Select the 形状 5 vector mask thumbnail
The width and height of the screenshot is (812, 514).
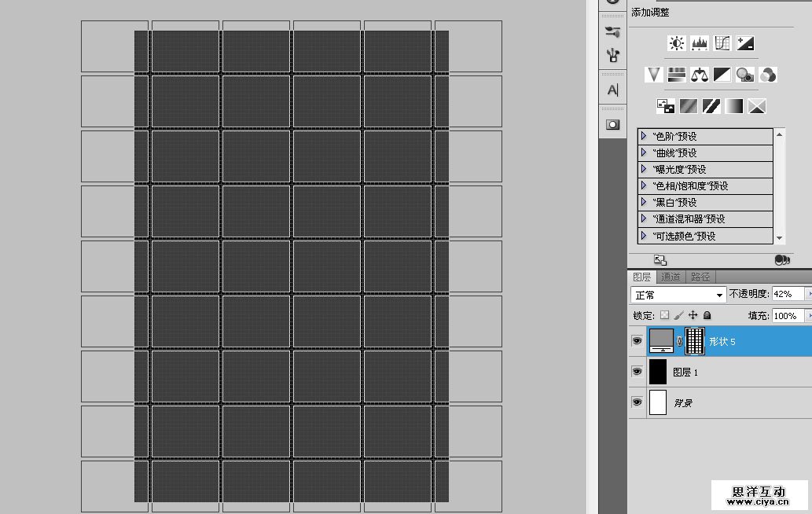pos(695,341)
